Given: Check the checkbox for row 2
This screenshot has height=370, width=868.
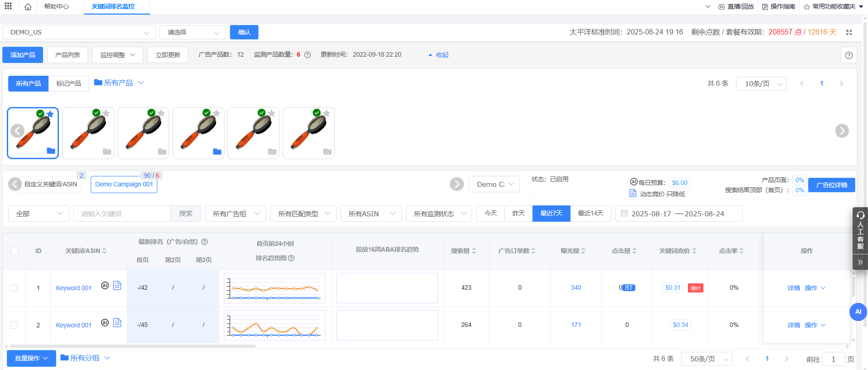Looking at the screenshot, I should (x=14, y=325).
